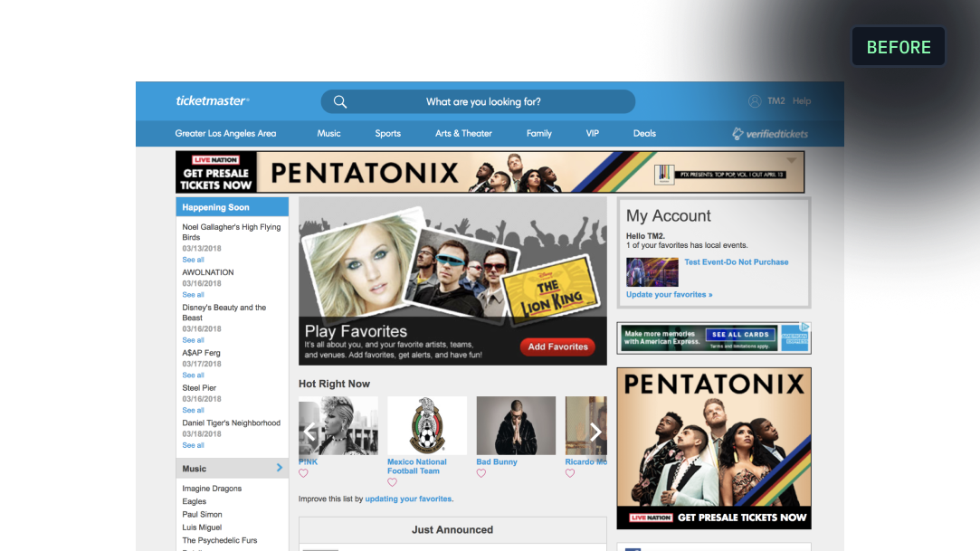
Task: Click See all under Daniel Tiger's Neighborhood
Action: (193, 445)
